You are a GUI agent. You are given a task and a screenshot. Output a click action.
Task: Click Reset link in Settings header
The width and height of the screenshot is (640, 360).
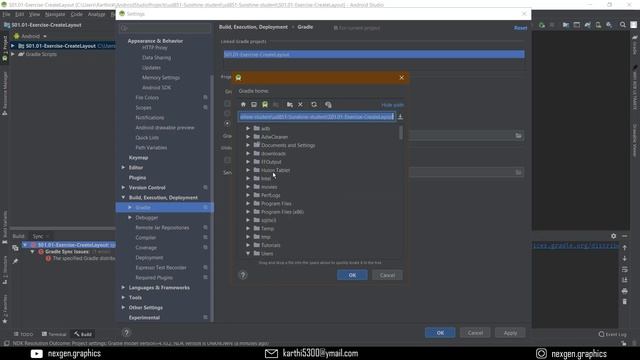point(520,28)
